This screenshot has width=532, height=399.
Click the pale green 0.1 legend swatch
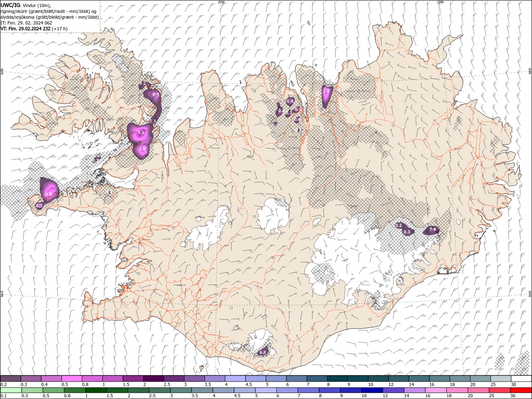11,390
